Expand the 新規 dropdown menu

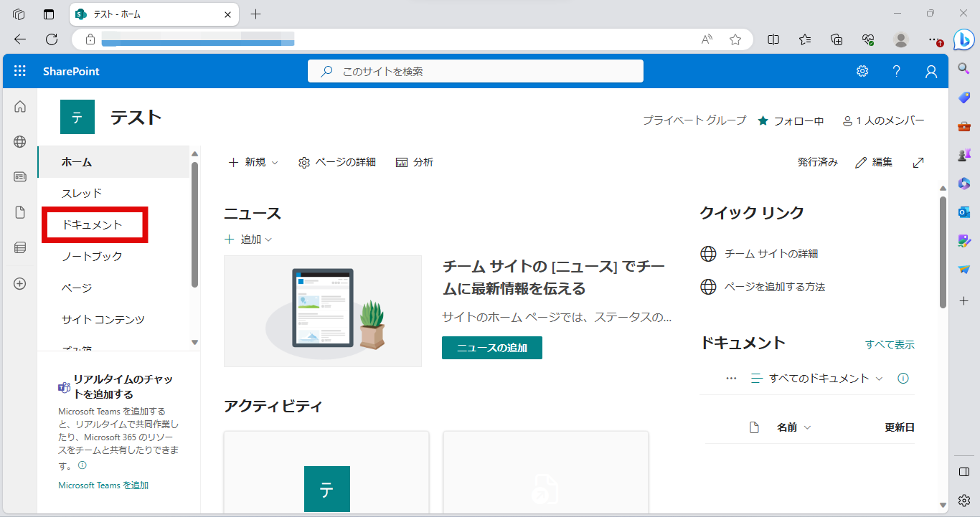point(253,163)
